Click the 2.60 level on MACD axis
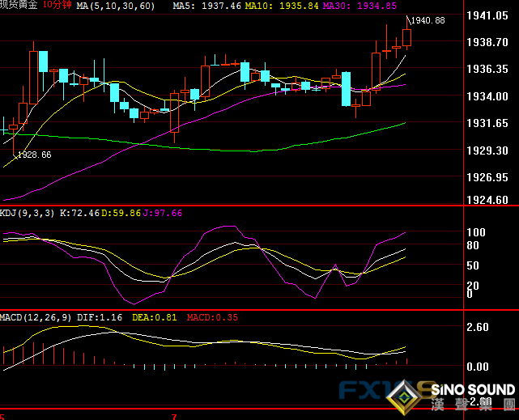The width and height of the screenshot is (519, 420). tap(479, 328)
